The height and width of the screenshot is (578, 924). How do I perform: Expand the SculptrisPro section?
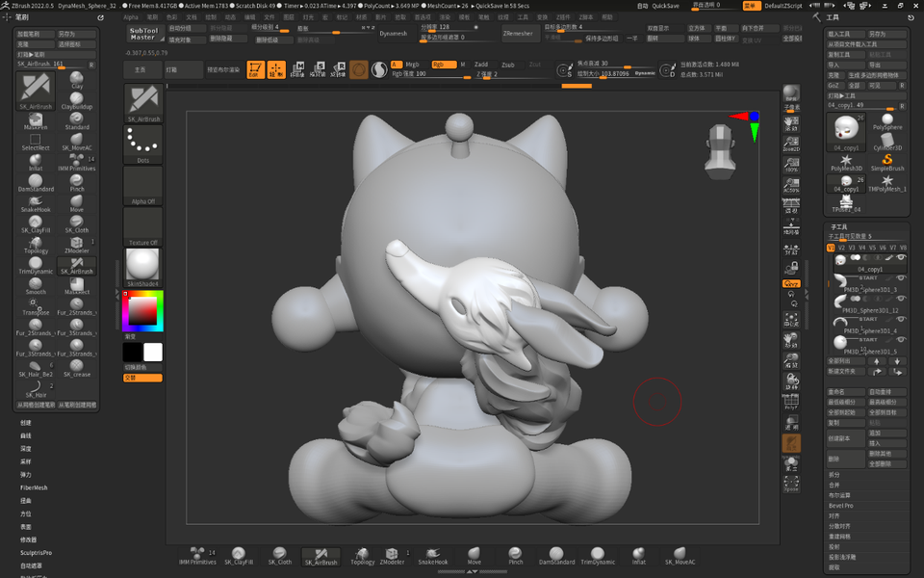point(36,553)
